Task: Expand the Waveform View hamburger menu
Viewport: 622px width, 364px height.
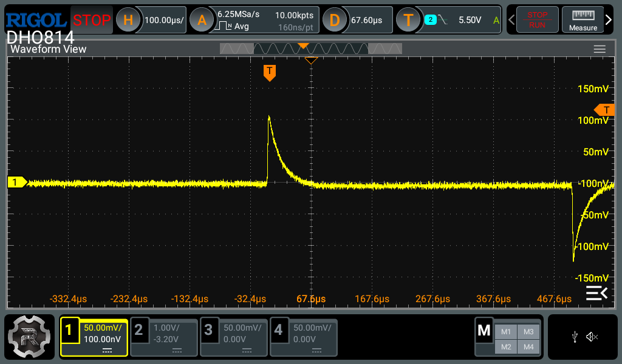Action: click(x=600, y=49)
